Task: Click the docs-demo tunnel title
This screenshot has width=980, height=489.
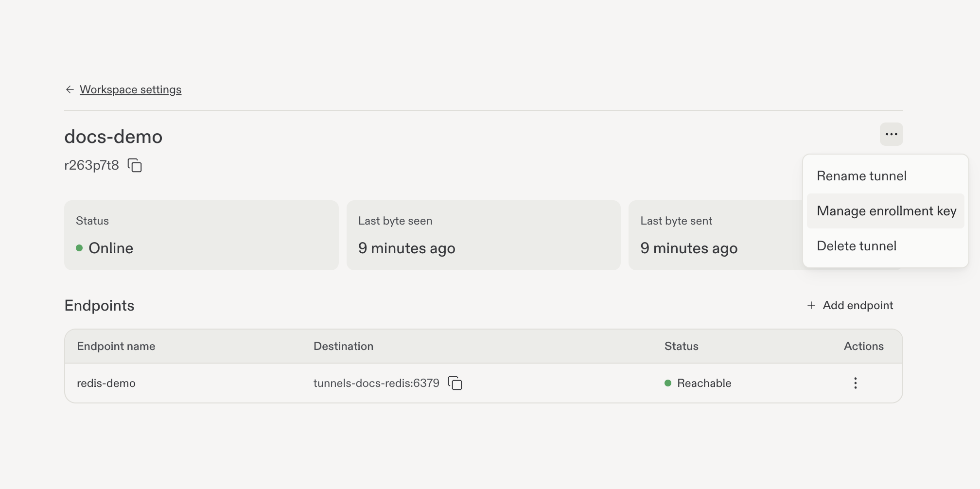Action: click(x=113, y=137)
